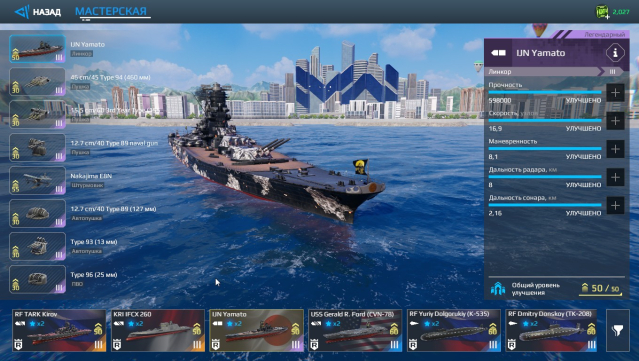This screenshot has height=361, width=639.
Task: Open the МАСТЕРСКАЯ tab
Action: tap(111, 11)
